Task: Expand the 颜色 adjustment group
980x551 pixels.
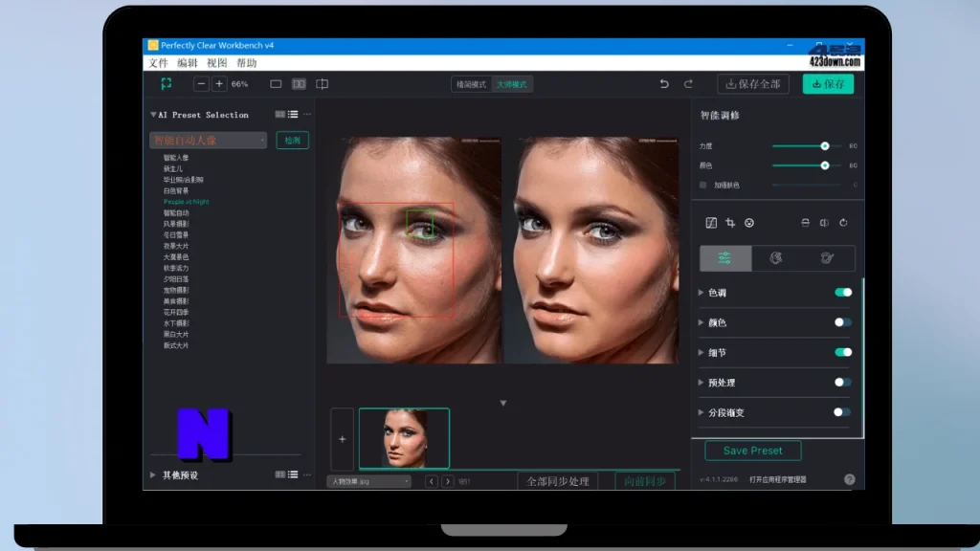Action: 701,322
